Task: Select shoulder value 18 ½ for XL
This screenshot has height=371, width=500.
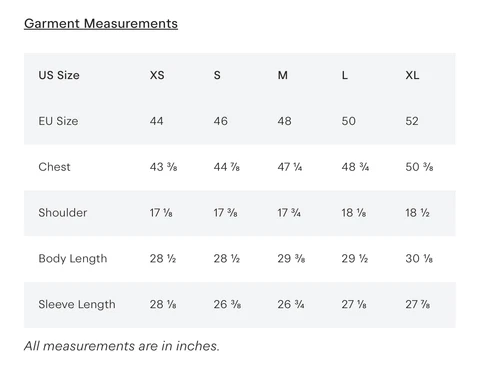Action: click(x=417, y=212)
